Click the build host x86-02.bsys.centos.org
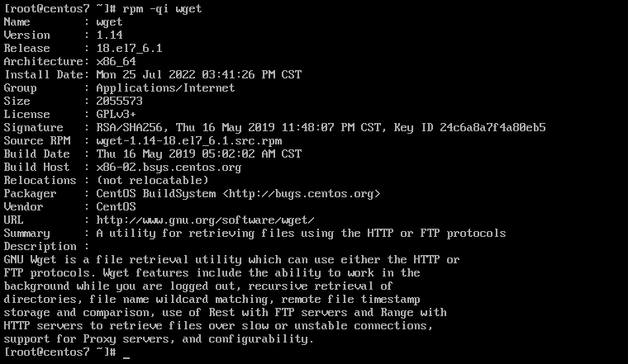 (169, 168)
